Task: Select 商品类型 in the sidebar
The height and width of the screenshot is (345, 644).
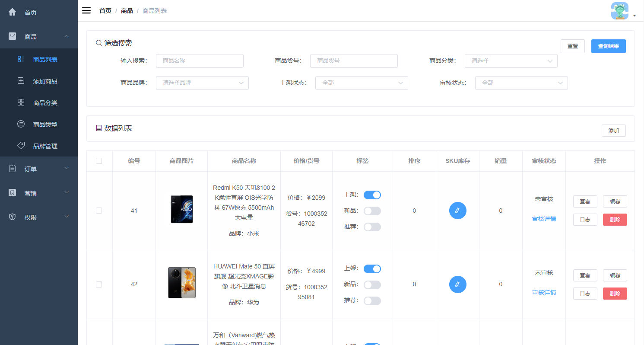Action: [39, 124]
